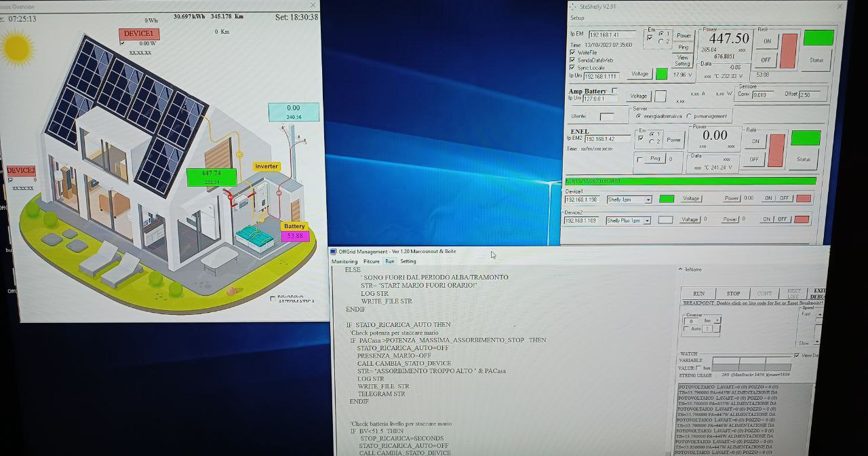The image size is (868, 456).
Task: Click the top Status button
Action: pyautogui.click(x=816, y=60)
